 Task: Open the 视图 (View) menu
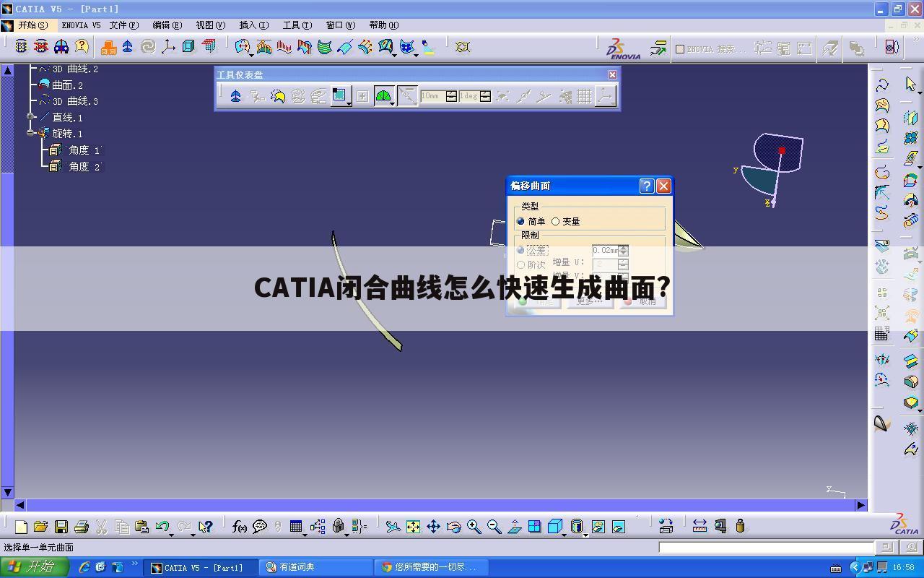click(x=210, y=25)
